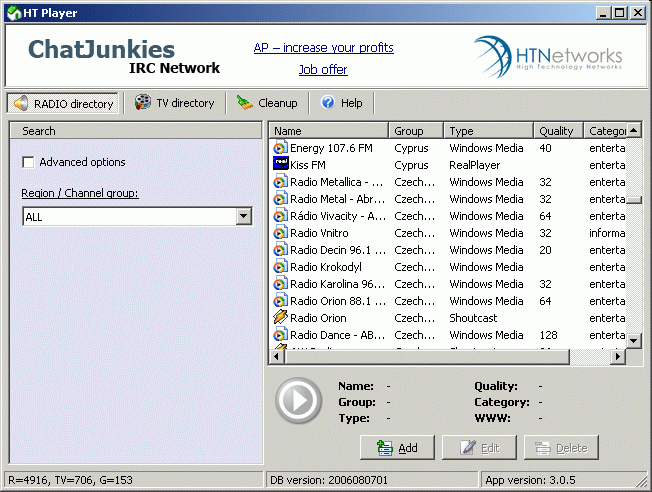Click the icon beside Radio Karolina 96...
This screenshot has width=652, height=492.
[280, 284]
